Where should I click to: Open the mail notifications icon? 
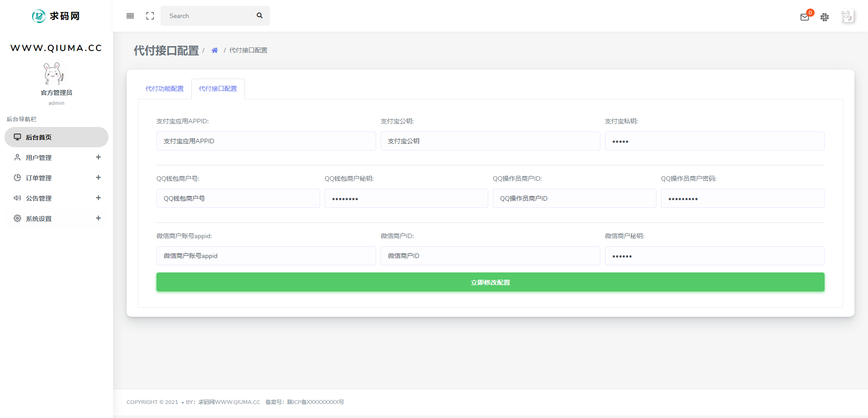point(805,17)
